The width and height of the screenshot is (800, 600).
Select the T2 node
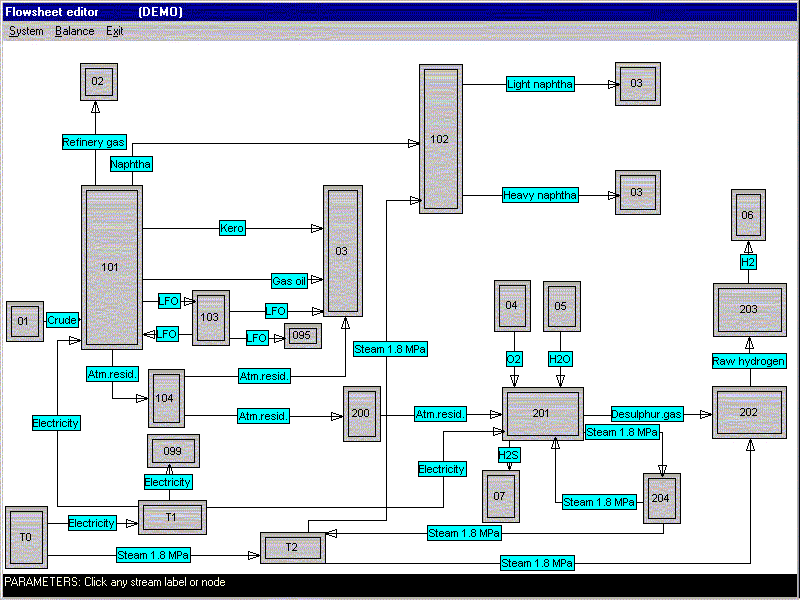pos(292,547)
